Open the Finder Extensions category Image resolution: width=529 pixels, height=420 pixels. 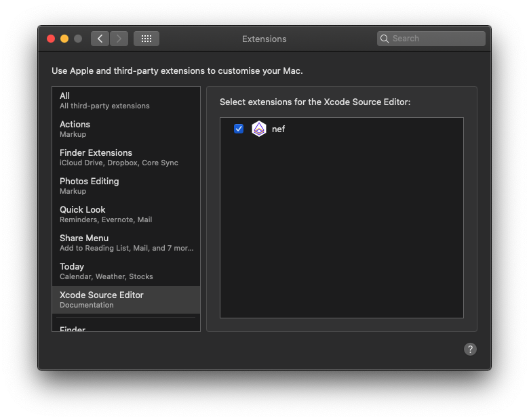(126, 157)
